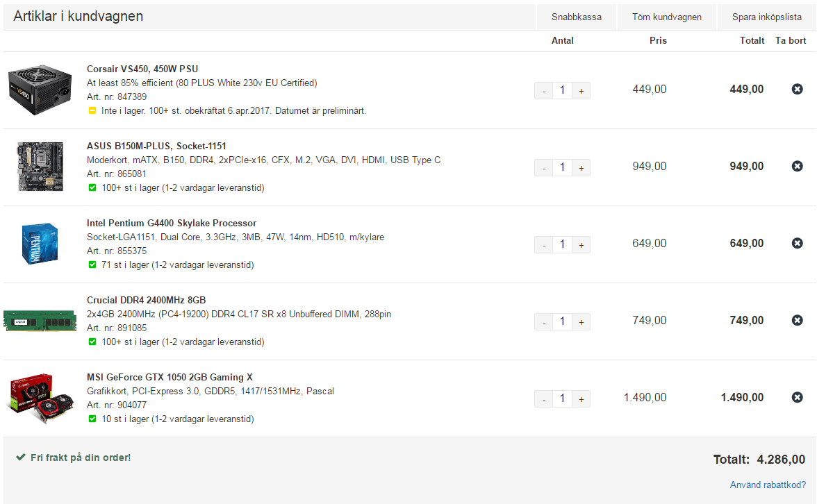This screenshot has width=817, height=504.
Task: Click 'Inte i lager' stock notice for Corsair
Action: 234,111
